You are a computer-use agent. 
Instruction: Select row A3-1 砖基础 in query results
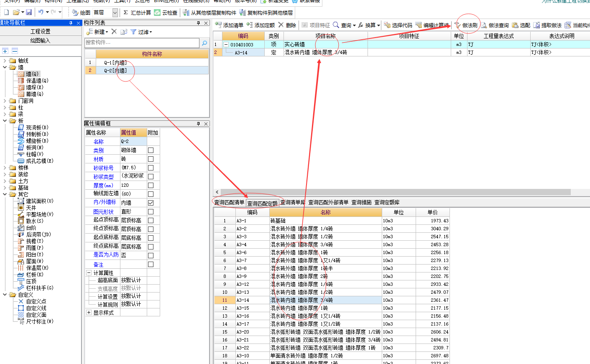[x=331, y=221]
